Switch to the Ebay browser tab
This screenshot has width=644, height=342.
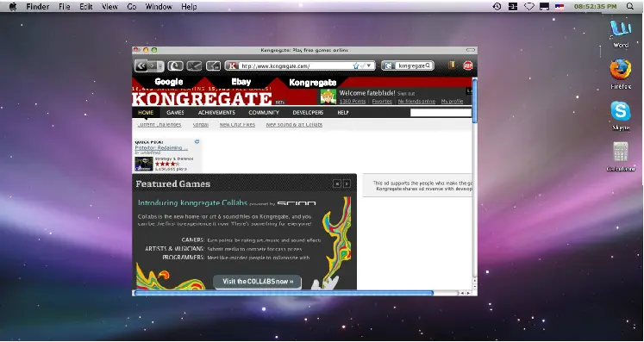tap(241, 82)
